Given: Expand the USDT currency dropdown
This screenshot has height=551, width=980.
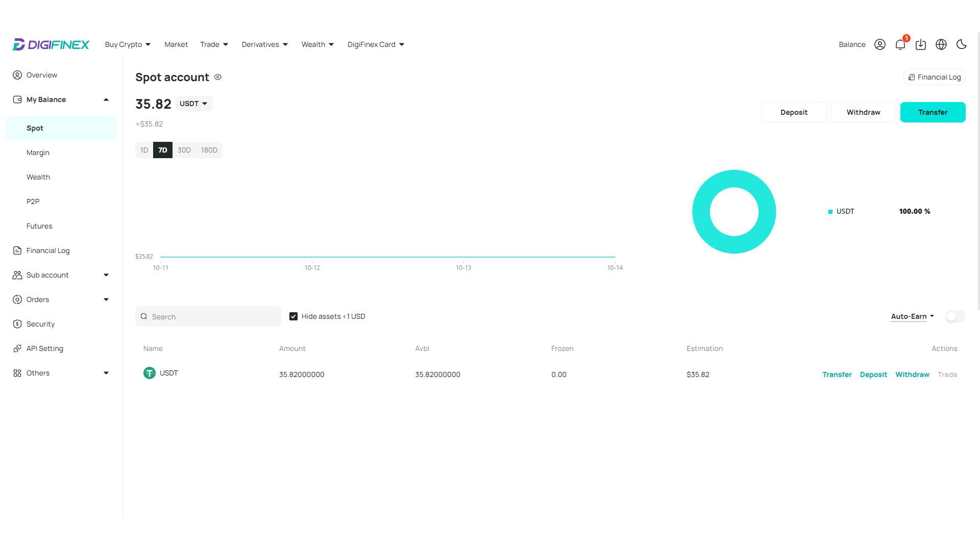Looking at the screenshot, I should pyautogui.click(x=193, y=104).
